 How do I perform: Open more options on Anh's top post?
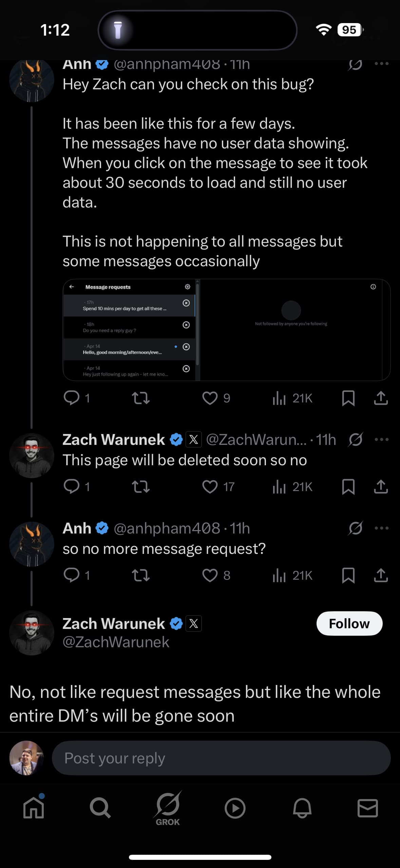[381, 64]
